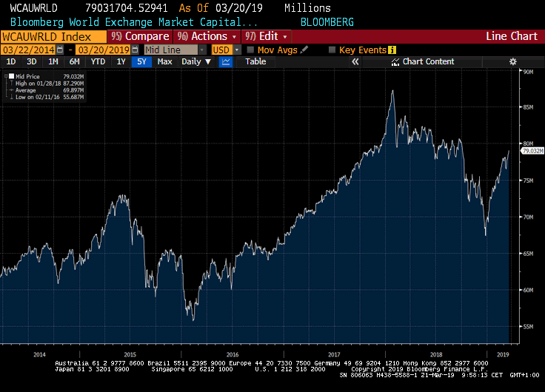Viewport: 545px width, 392px height.
Task: Enable the Key Events checkbox
Action: 332,50
